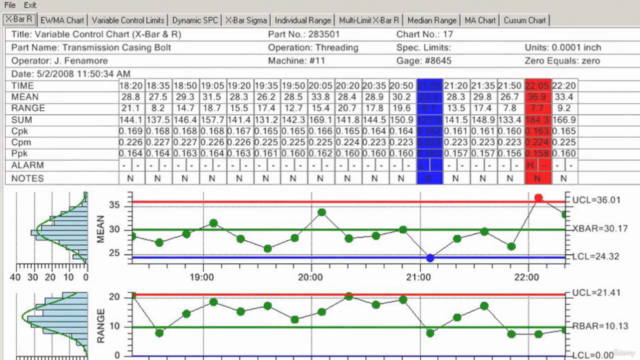Click the sum value 169.1
Viewport: 640px width, 360px height.
320,120
